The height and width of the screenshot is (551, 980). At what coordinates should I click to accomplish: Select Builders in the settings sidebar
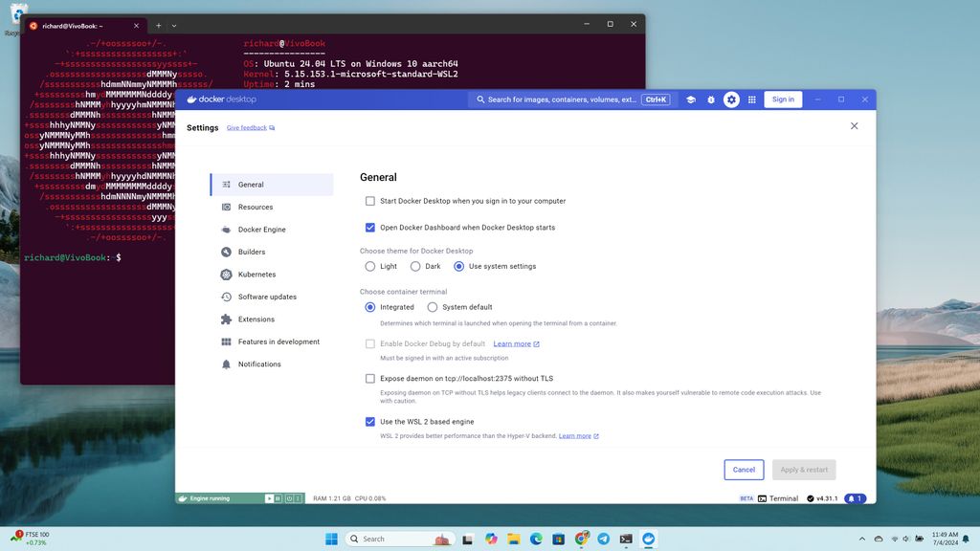(252, 252)
